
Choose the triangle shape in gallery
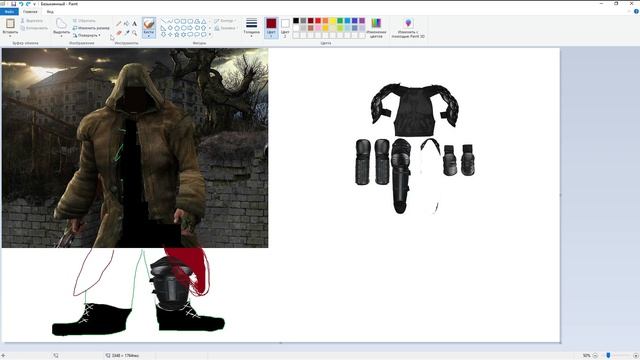[203, 21]
